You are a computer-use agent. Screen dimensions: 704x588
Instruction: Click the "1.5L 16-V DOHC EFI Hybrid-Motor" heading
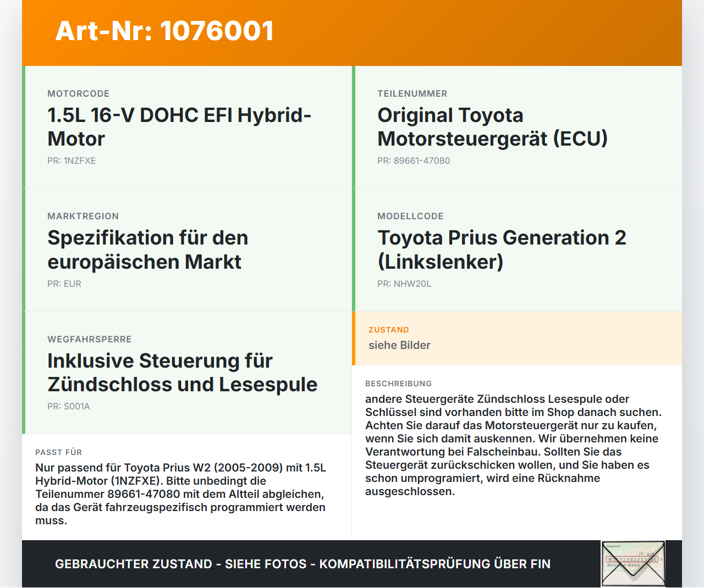pos(179,127)
